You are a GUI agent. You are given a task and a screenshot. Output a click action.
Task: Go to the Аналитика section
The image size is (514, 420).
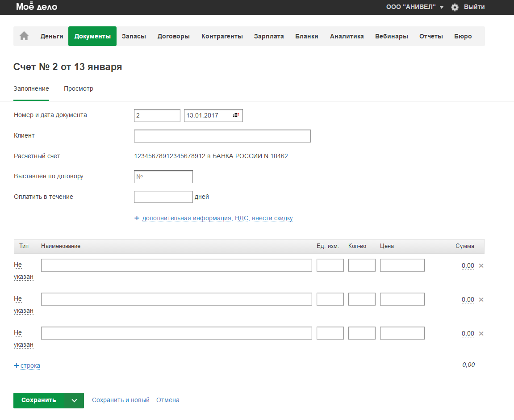(347, 36)
